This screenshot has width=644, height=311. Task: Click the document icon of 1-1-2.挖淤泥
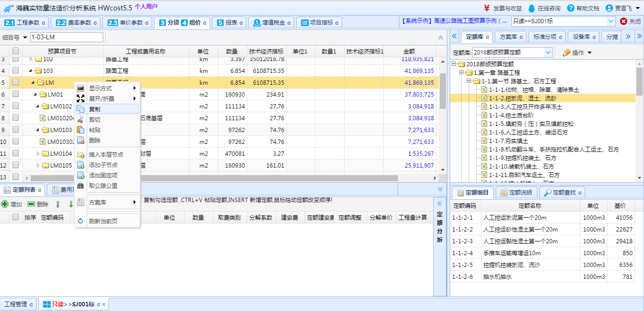[x=484, y=98]
